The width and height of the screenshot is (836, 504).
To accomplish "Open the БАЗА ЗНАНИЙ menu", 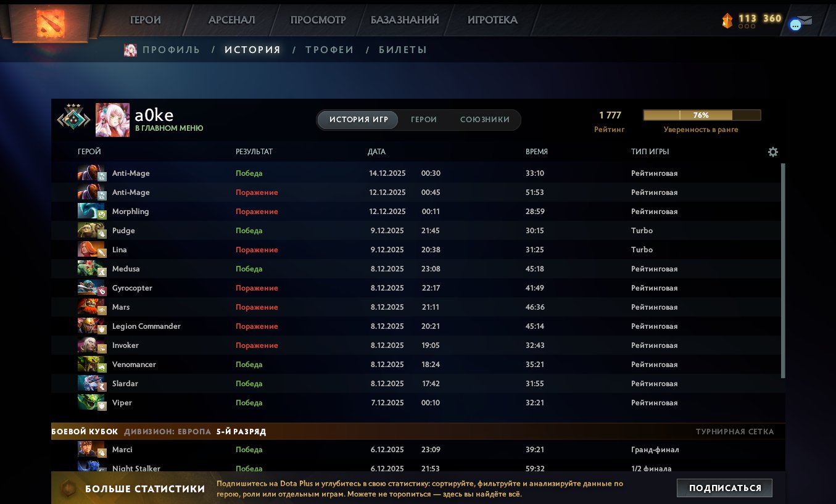I will 405,19.
